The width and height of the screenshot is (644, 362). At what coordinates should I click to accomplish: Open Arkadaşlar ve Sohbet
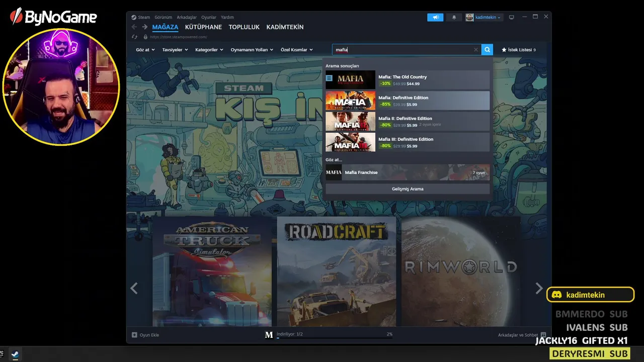coord(522,335)
